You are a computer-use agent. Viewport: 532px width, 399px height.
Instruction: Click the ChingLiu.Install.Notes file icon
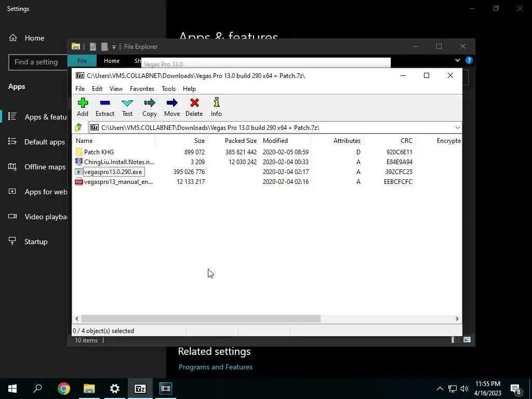[79, 162]
